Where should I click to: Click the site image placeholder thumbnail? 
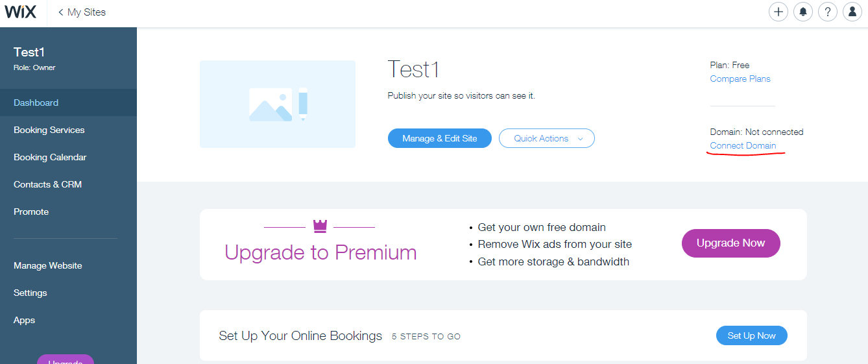pos(278,104)
